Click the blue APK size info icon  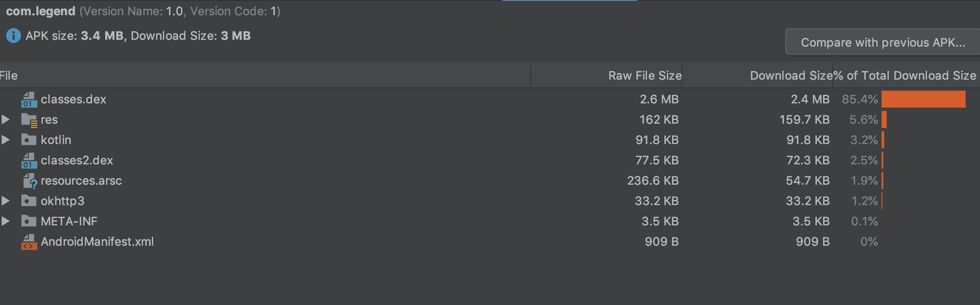click(x=13, y=36)
